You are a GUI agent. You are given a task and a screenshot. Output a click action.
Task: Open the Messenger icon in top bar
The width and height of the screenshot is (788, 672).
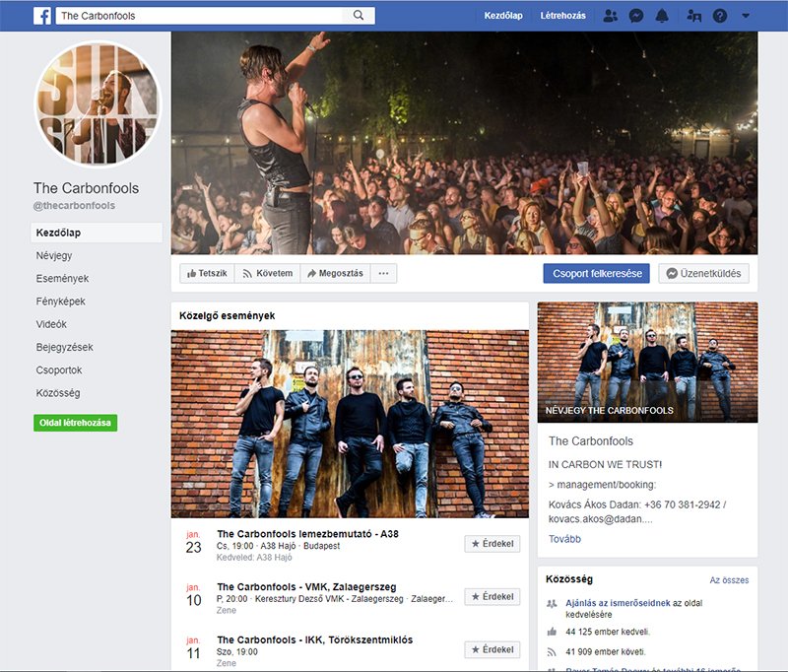(636, 16)
